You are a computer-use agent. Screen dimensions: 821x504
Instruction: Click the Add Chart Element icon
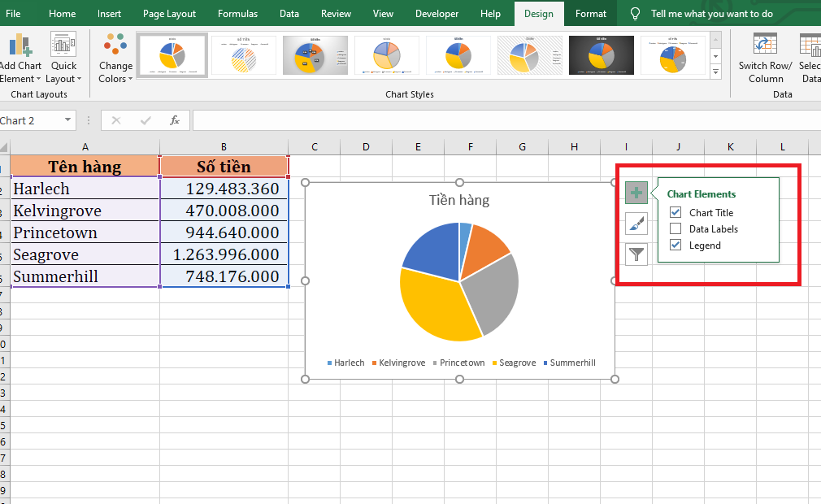point(20,46)
